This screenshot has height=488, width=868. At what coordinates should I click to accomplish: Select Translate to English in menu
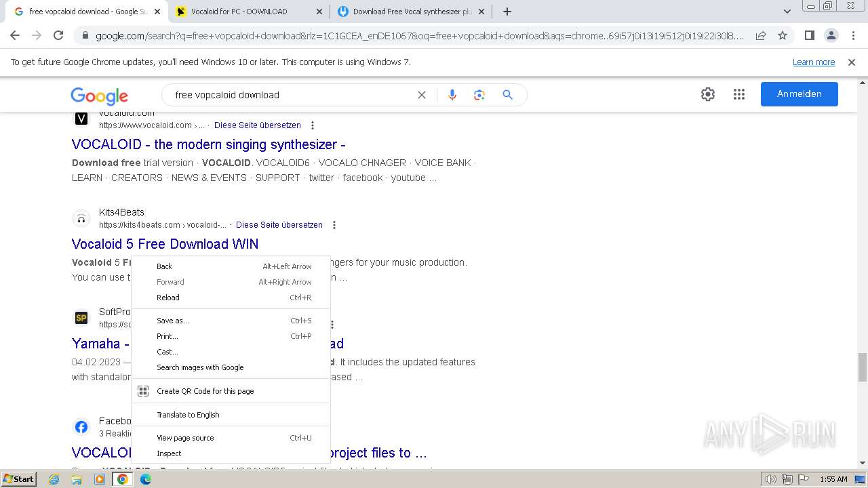coord(231,415)
